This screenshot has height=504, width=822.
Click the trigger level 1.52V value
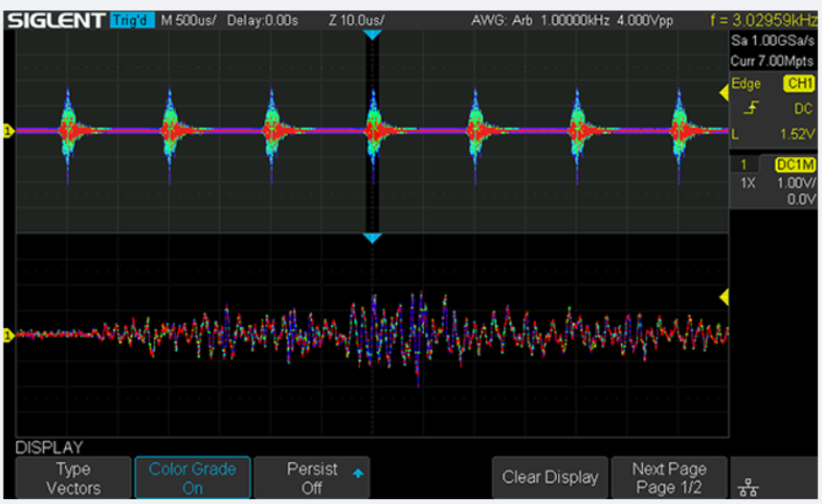[797, 134]
